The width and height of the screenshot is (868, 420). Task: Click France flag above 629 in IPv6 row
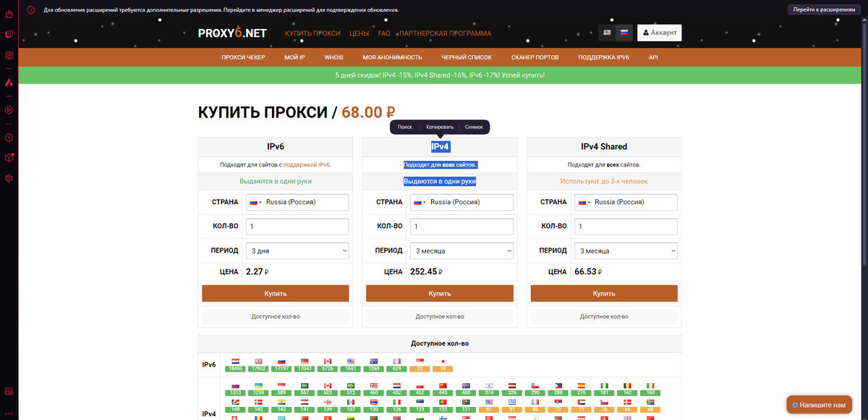pyautogui.click(x=396, y=361)
